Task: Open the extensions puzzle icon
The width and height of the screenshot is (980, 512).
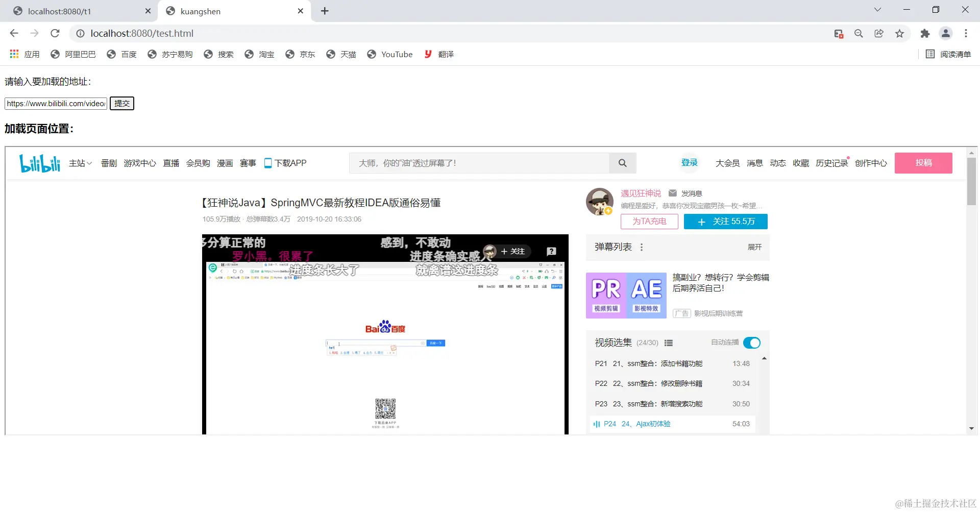Action: coord(925,34)
